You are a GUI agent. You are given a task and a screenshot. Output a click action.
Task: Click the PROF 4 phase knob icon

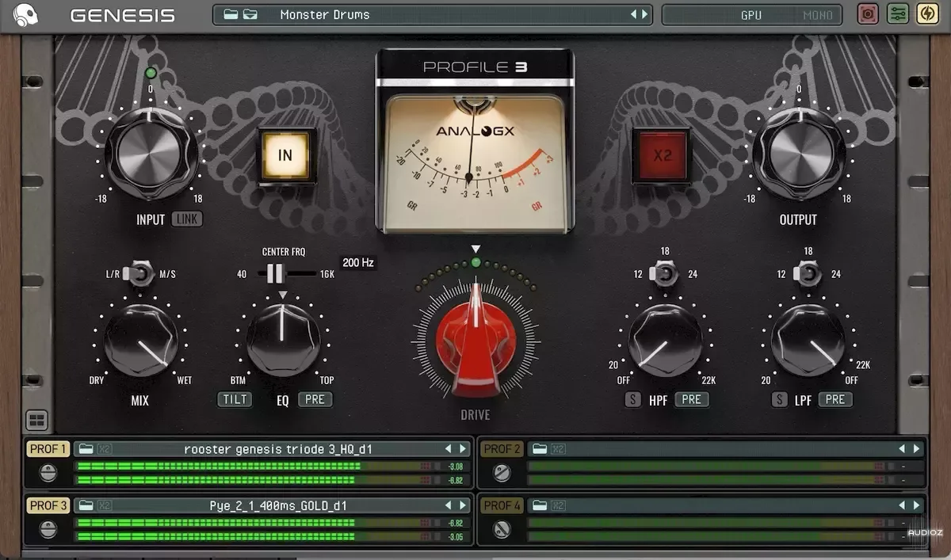click(502, 529)
